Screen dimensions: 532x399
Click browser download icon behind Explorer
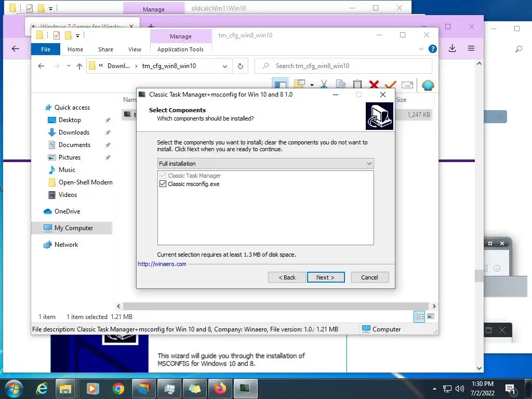(x=452, y=48)
